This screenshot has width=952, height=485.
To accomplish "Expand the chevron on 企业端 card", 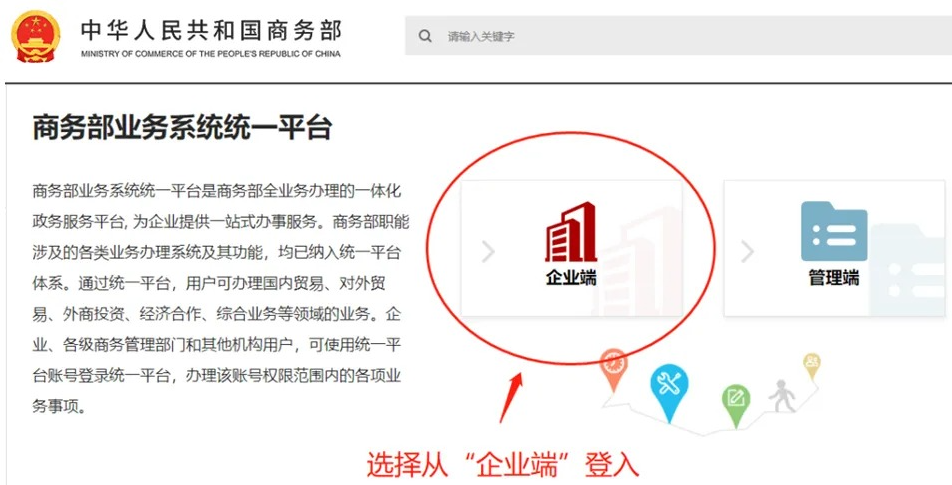I will 488,251.
